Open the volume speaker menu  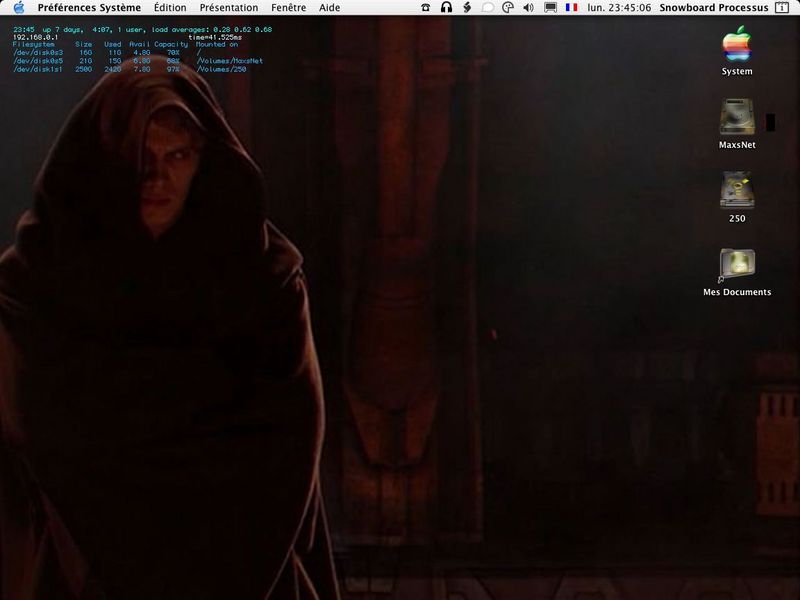[x=529, y=8]
